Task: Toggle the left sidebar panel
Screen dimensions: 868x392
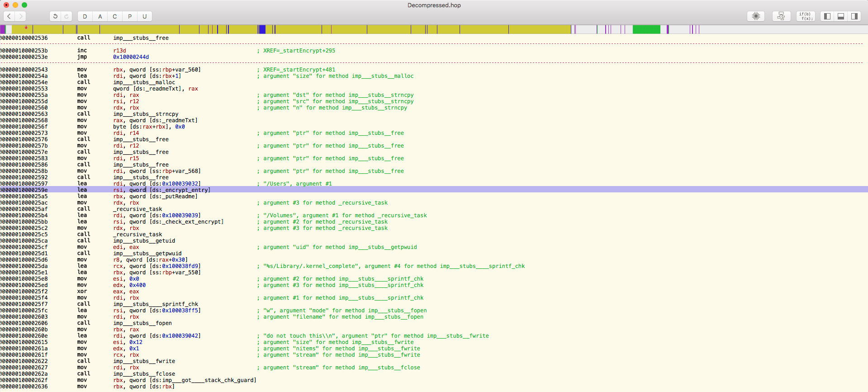Action: [x=827, y=16]
